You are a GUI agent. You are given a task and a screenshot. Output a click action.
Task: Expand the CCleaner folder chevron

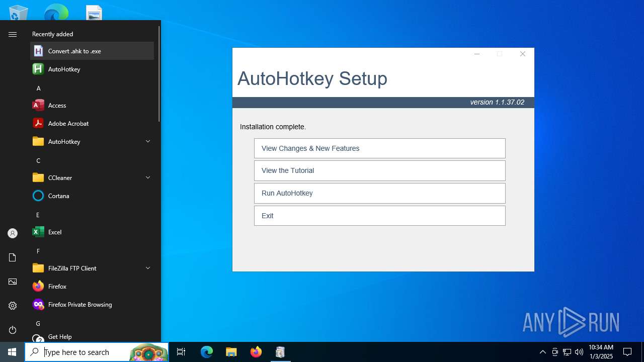(148, 177)
